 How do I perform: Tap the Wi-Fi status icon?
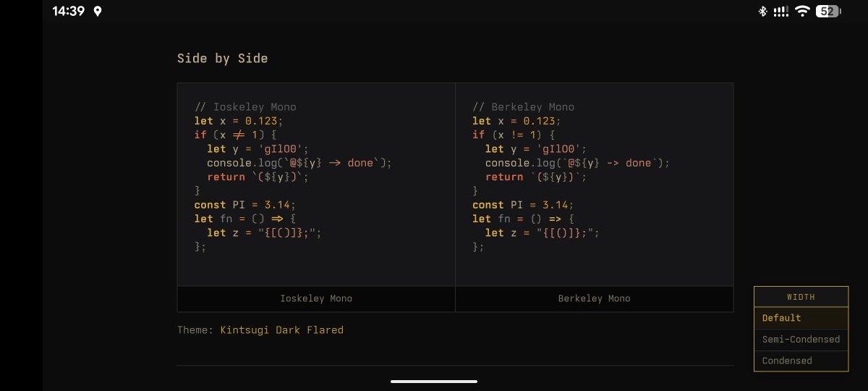pos(801,12)
